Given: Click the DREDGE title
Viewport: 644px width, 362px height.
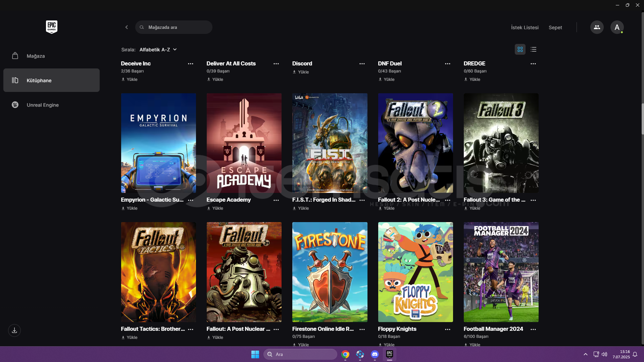Looking at the screenshot, I should 474,63.
